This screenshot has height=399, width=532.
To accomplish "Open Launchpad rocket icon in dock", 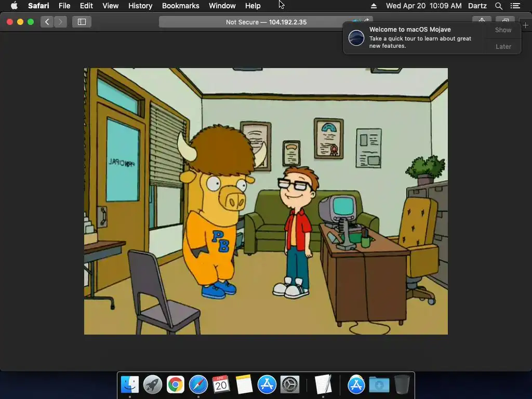I will coord(153,384).
